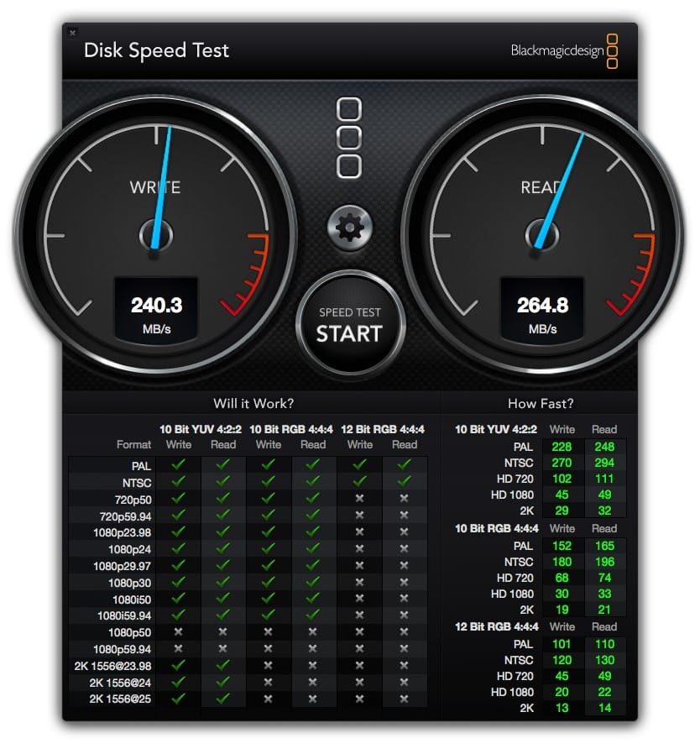This screenshot has width=700, height=754.
Task: Click the NTSC read value 294
Action: 604,462
